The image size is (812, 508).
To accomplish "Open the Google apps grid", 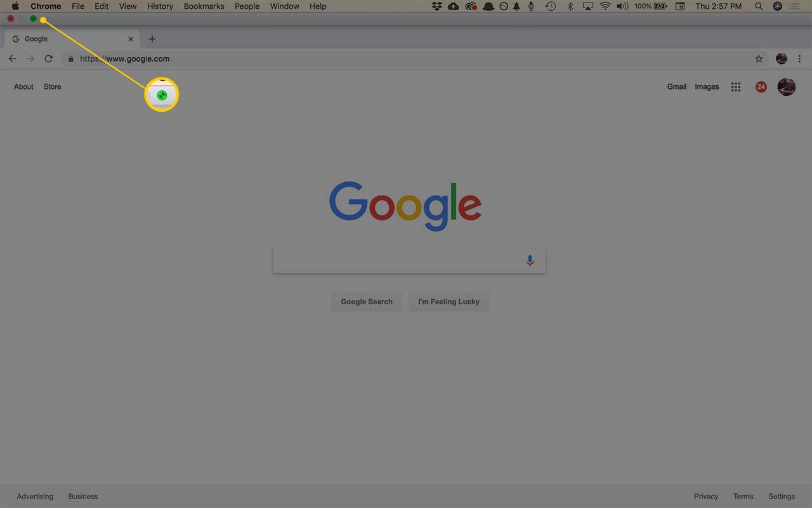I will 736,87.
